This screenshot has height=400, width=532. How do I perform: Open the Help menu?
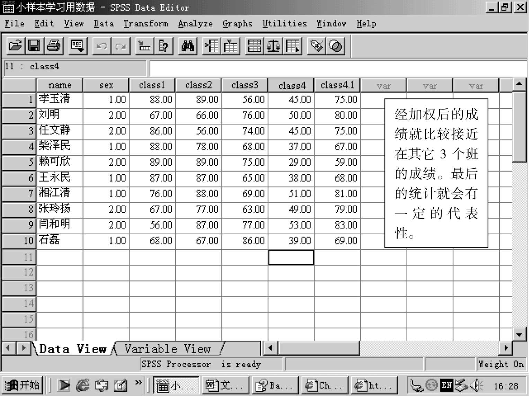(366, 24)
